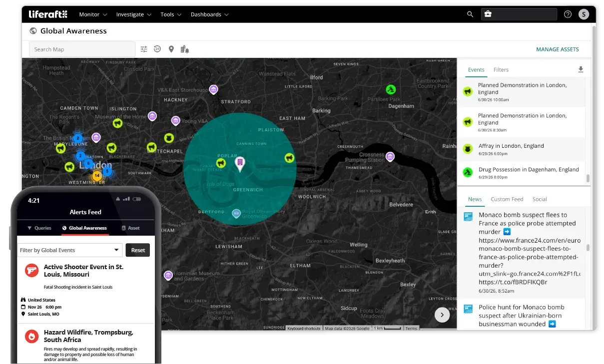This screenshot has height=364, width=604.
Task: Click the British Museum purple marker
Action: [96, 137]
